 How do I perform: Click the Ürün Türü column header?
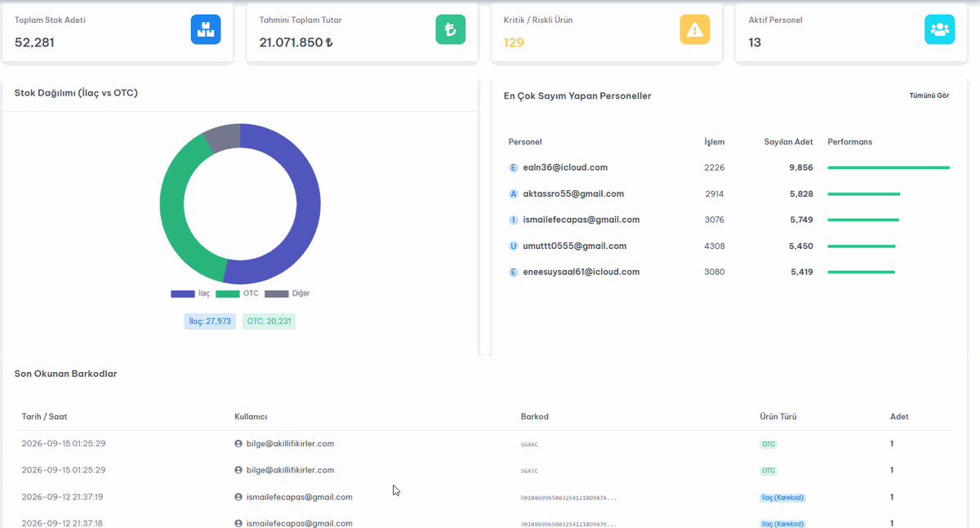point(778,417)
